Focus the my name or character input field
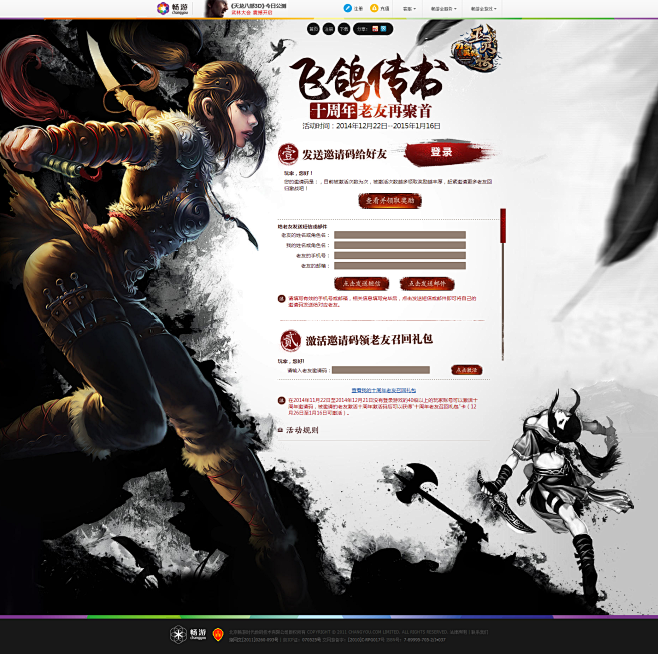Screen dimensions: 658x654 400,245
